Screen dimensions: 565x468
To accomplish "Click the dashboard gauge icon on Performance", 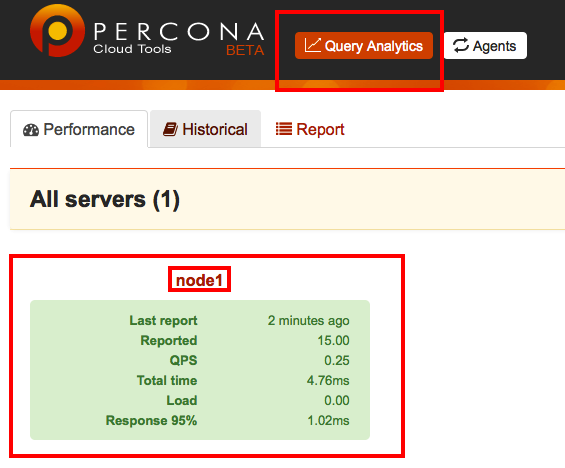I will pos(31,130).
